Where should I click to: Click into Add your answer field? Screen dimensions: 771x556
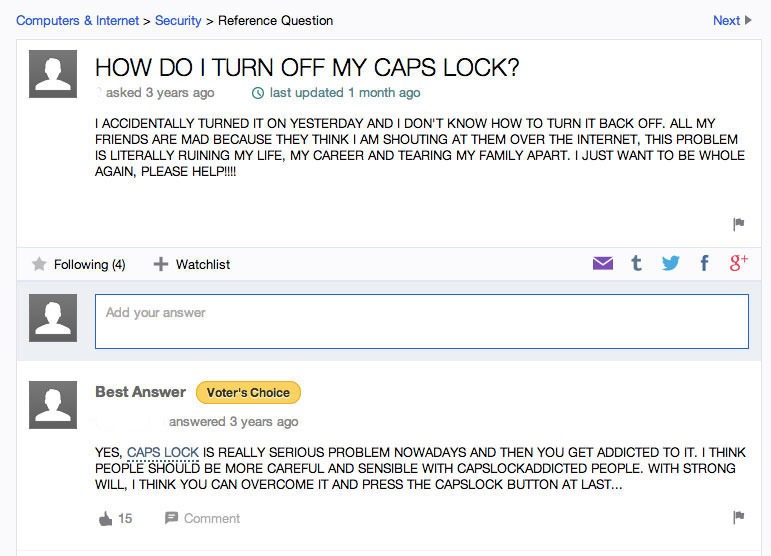click(421, 321)
